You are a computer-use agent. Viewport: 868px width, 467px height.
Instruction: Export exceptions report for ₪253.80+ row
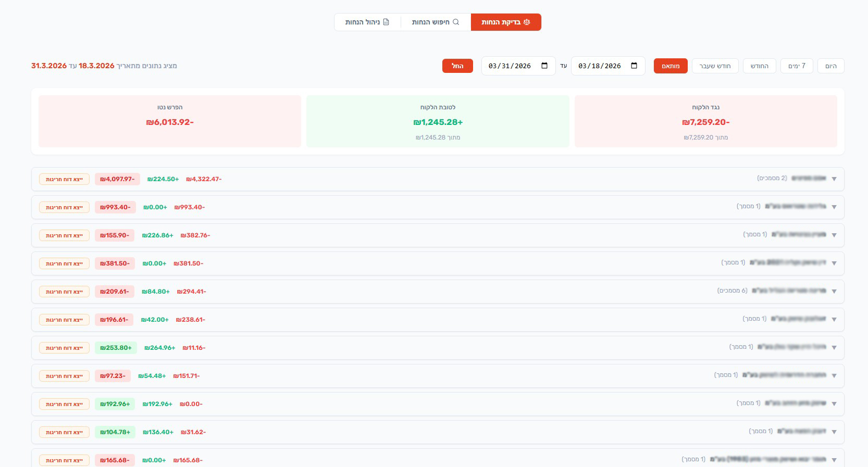click(x=64, y=348)
